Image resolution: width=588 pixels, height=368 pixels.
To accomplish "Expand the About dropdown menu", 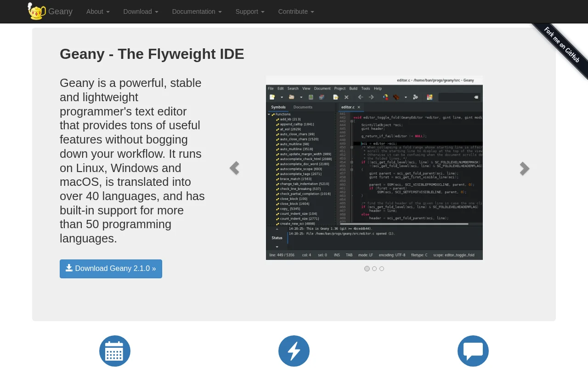I will [98, 11].
